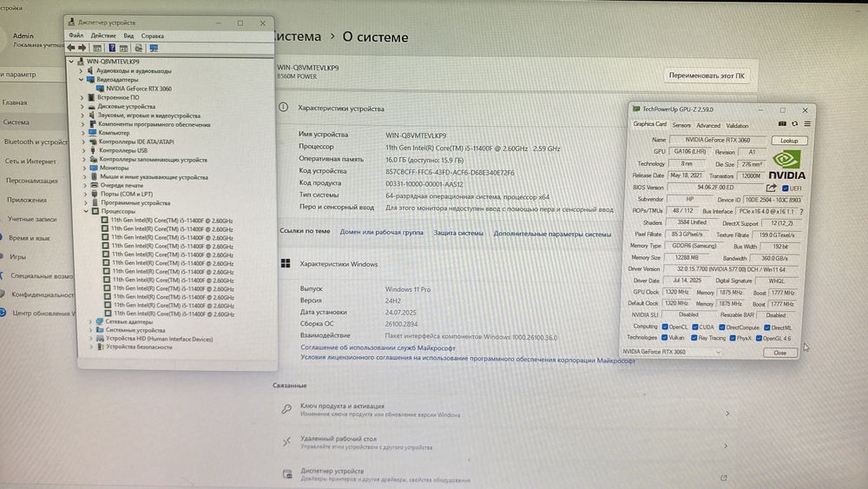Open the Справка menu
868x489 pixels.
(152, 36)
